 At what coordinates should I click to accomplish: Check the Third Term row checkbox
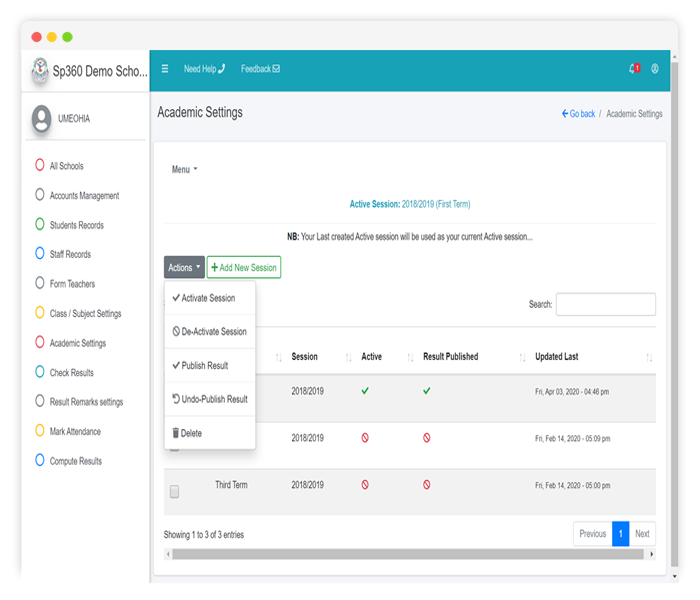click(175, 492)
